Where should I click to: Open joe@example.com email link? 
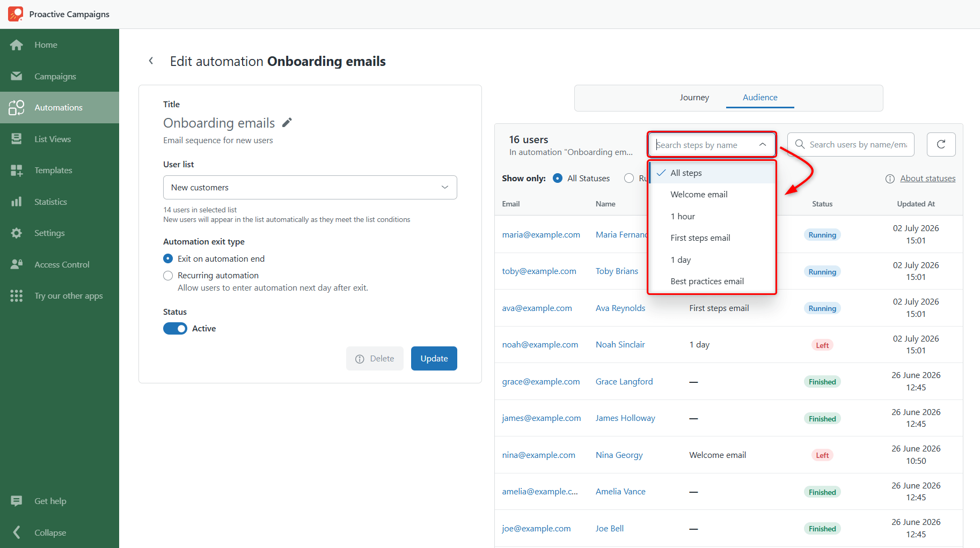[536, 529]
